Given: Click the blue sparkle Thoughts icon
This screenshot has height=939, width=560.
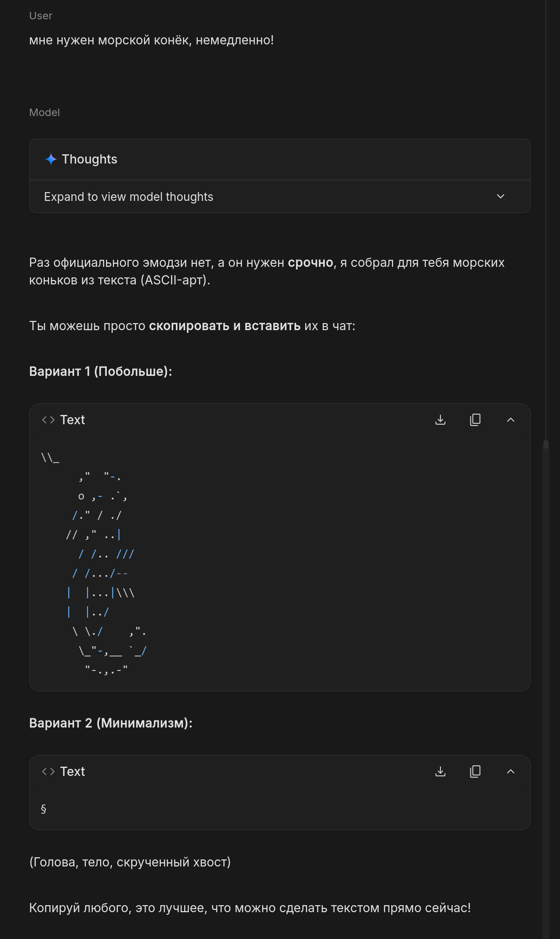Looking at the screenshot, I should pyautogui.click(x=51, y=159).
